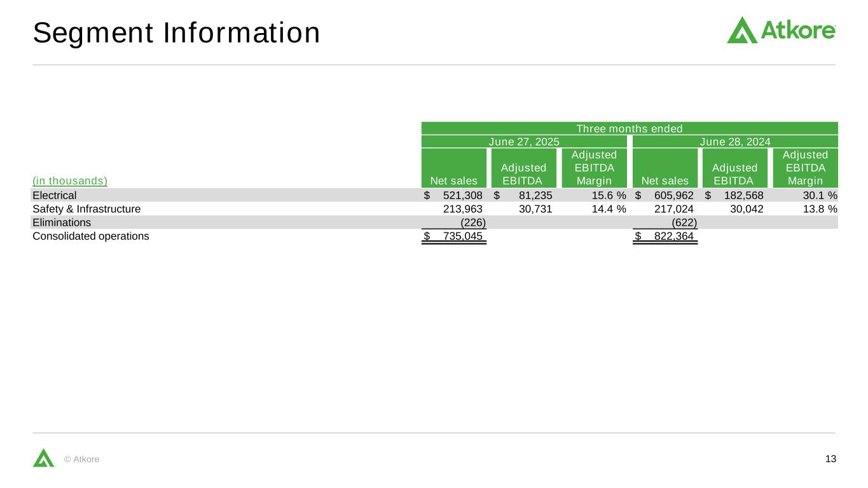Click the Consolidated operations row label
The height and width of the screenshot is (488, 868).
coord(91,236)
